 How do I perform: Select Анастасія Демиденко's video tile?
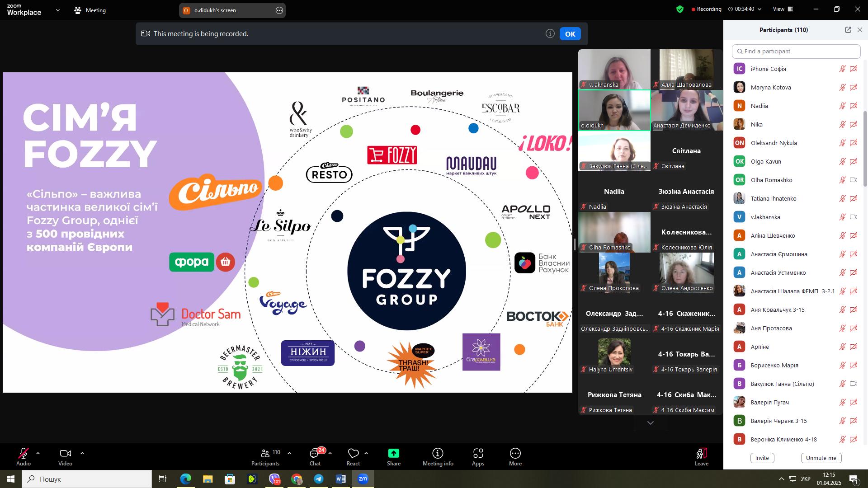687,110
